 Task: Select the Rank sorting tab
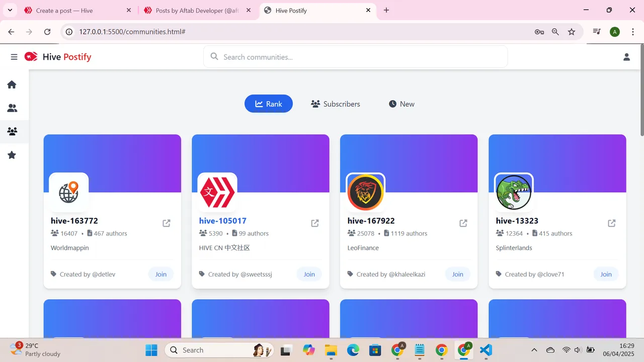[269, 104]
